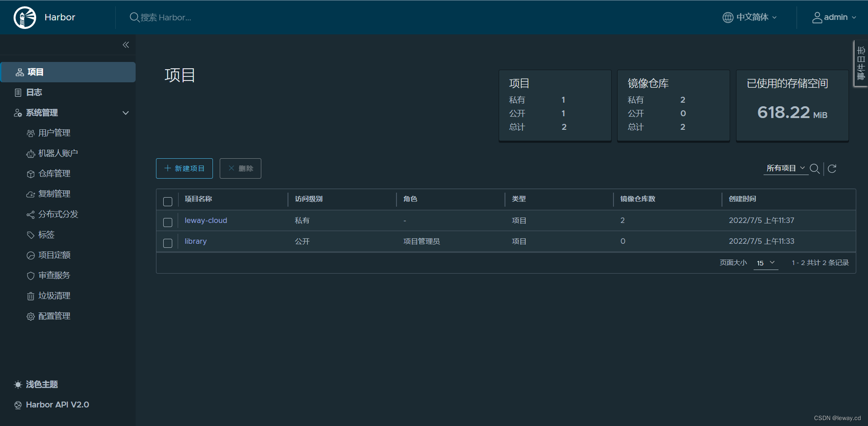The image size is (868, 426).
Task: Collapse the 系统管理 menu chevron
Action: tap(126, 113)
